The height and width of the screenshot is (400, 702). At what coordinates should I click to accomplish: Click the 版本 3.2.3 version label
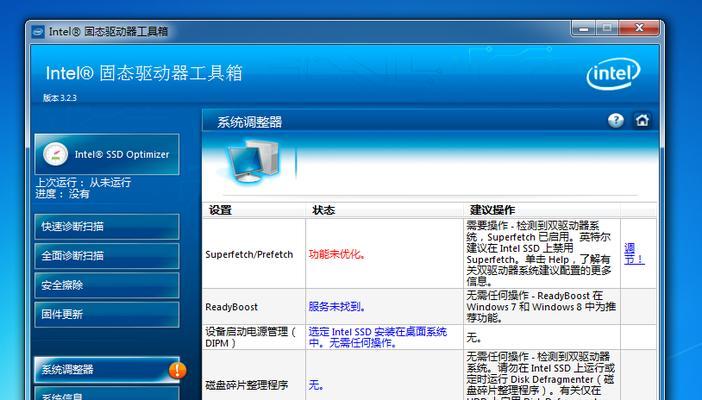[60, 98]
